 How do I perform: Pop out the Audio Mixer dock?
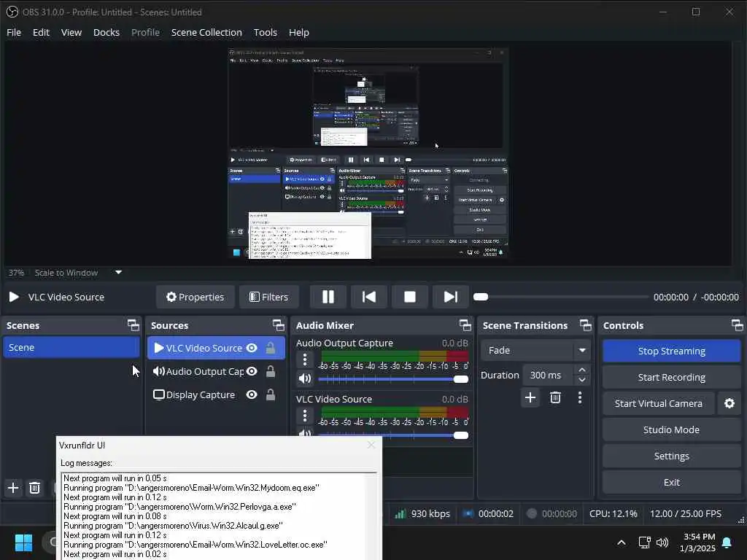(465, 325)
